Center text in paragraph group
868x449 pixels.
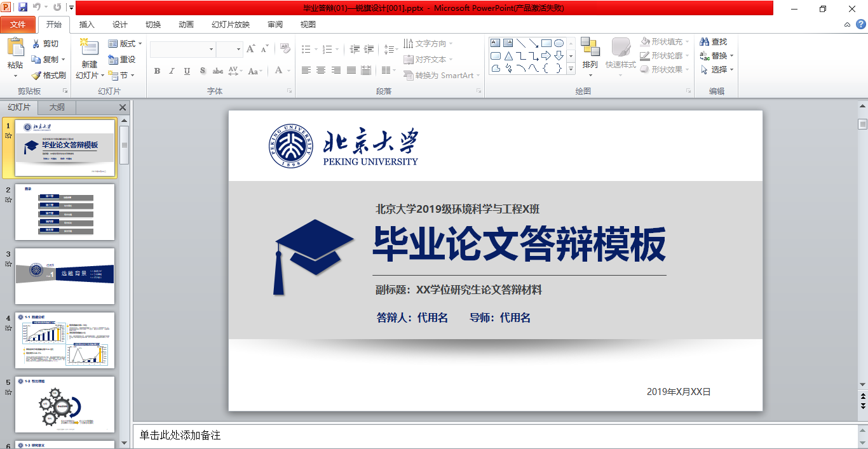(x=321, y=70)
